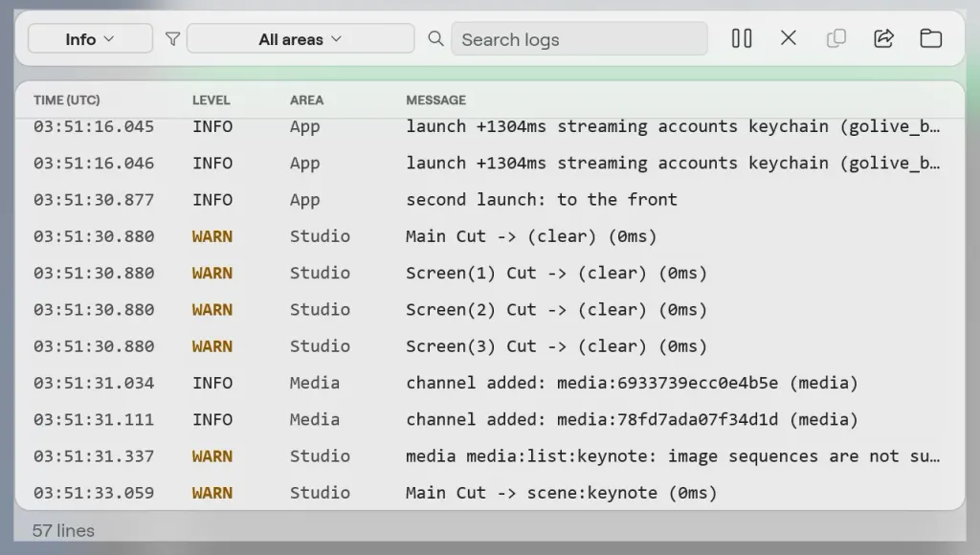Click Media area in 03:51:31.111 row

point(314,419)
